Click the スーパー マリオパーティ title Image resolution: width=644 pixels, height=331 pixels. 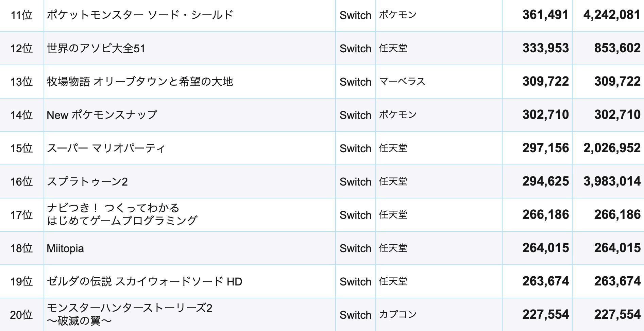click(x=106, y=148)
